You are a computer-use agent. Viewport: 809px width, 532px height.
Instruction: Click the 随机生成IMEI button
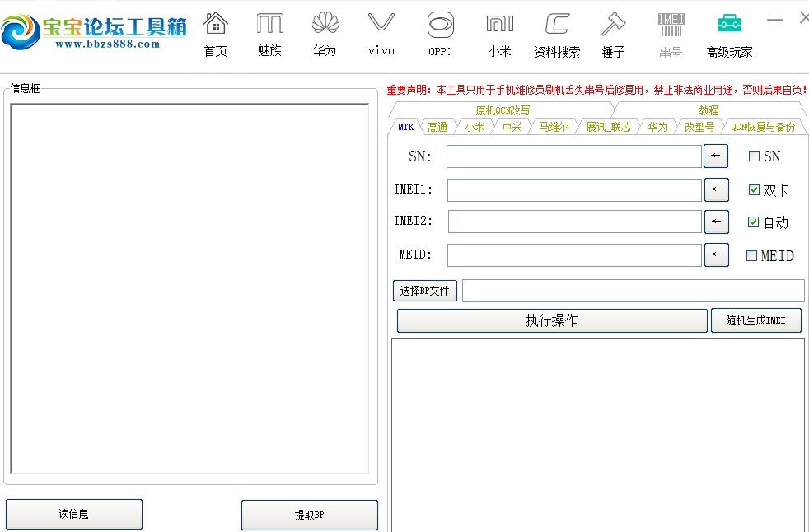(756, 320)
